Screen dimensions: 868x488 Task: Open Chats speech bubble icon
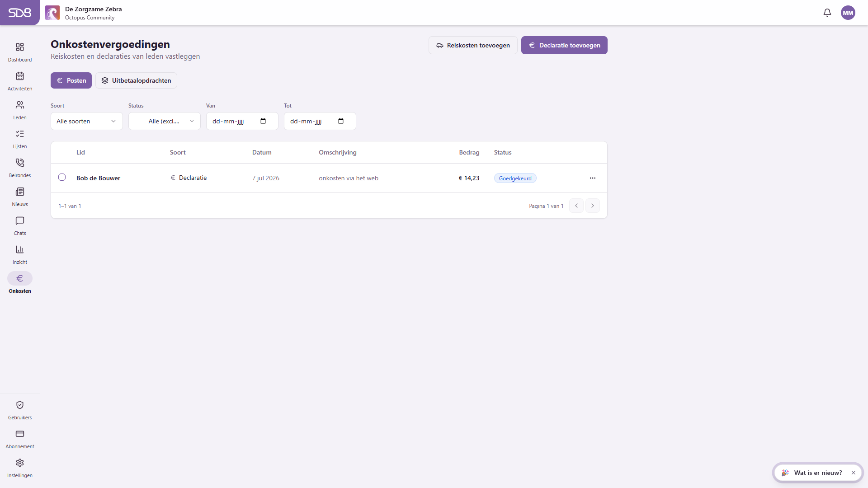20,221
